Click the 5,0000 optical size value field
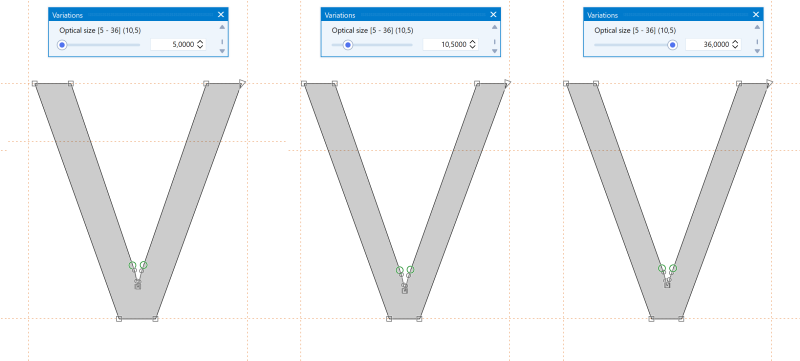 pos(178,45)
